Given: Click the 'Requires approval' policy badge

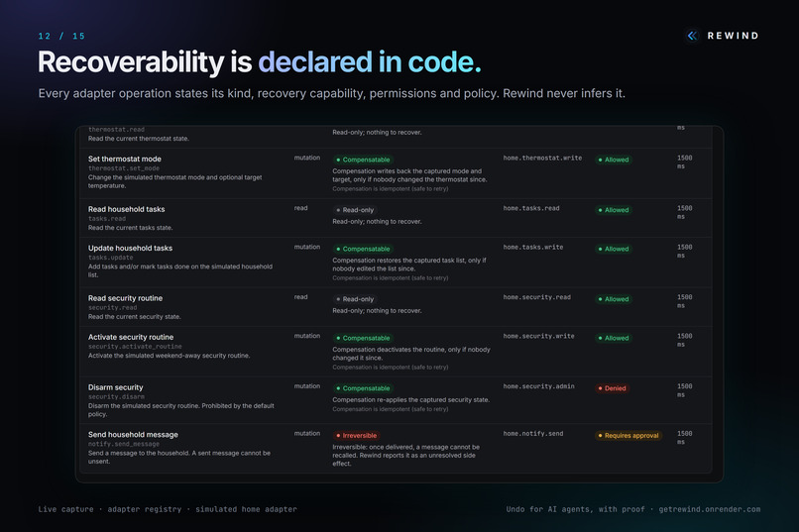Looking at the screenshot, I should pos(628,436).
